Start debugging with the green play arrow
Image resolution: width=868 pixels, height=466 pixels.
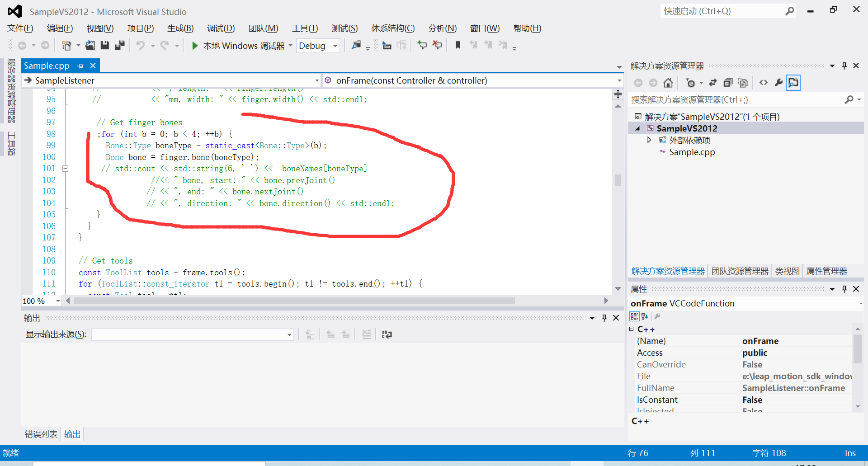point(195,46)
